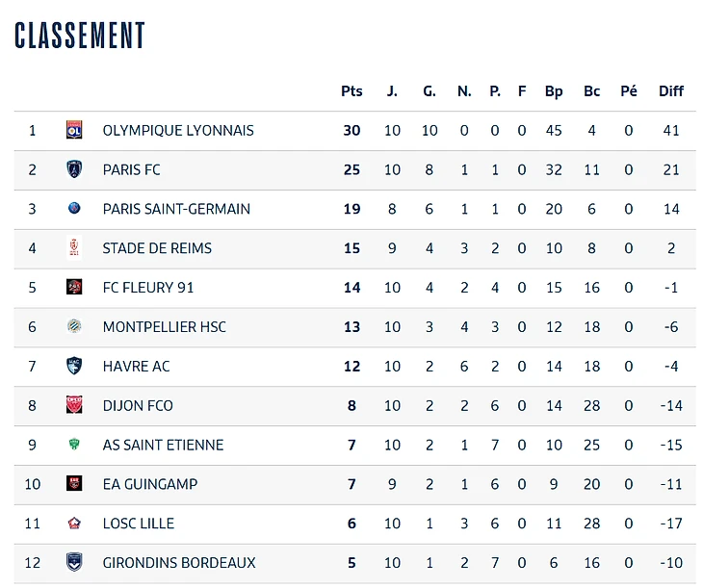Click the Bp column header

tap(554, 91)
